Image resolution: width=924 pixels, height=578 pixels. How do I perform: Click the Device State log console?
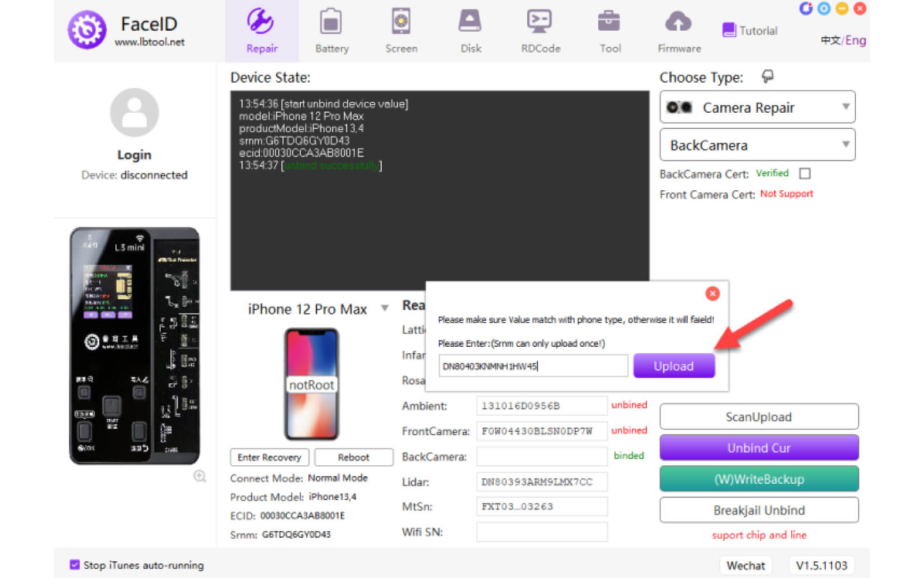439,190
